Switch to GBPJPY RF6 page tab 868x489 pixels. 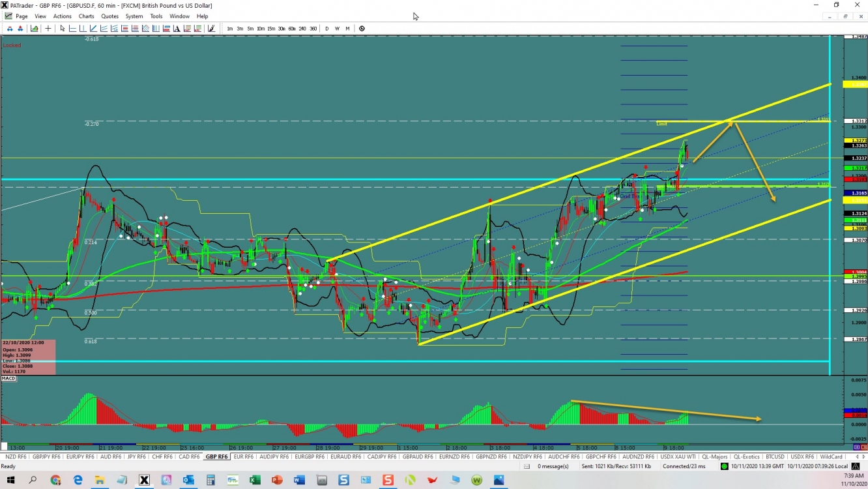point(48,457)
